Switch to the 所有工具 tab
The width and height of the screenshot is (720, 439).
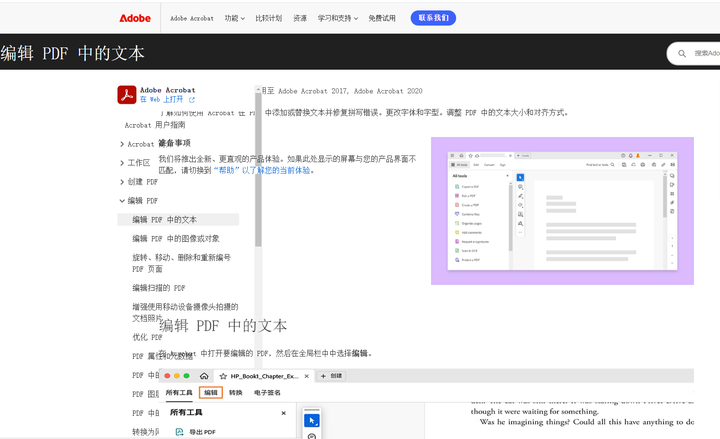click(x=179, y=393)
